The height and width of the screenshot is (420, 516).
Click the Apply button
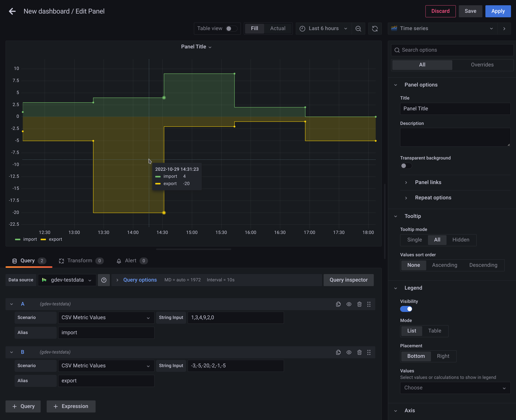[498, 11]
